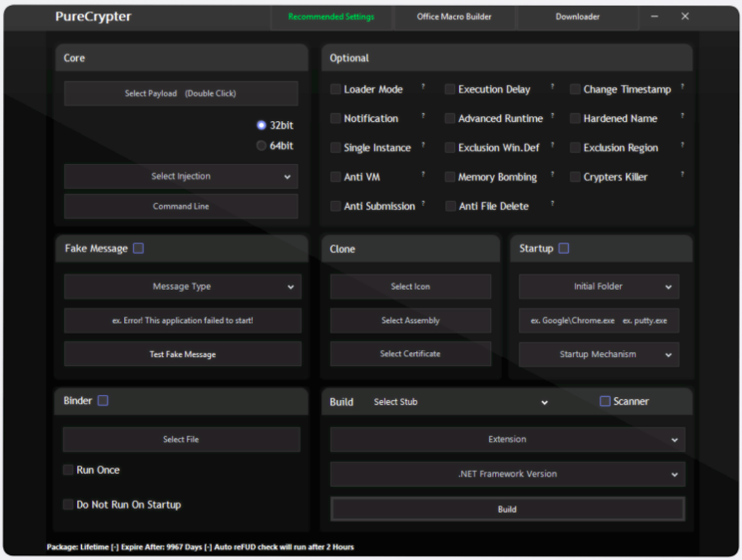Click the question mark beside Execution Delay
The height and width of the screenshot is (560, 742).
tap(552, 86)
